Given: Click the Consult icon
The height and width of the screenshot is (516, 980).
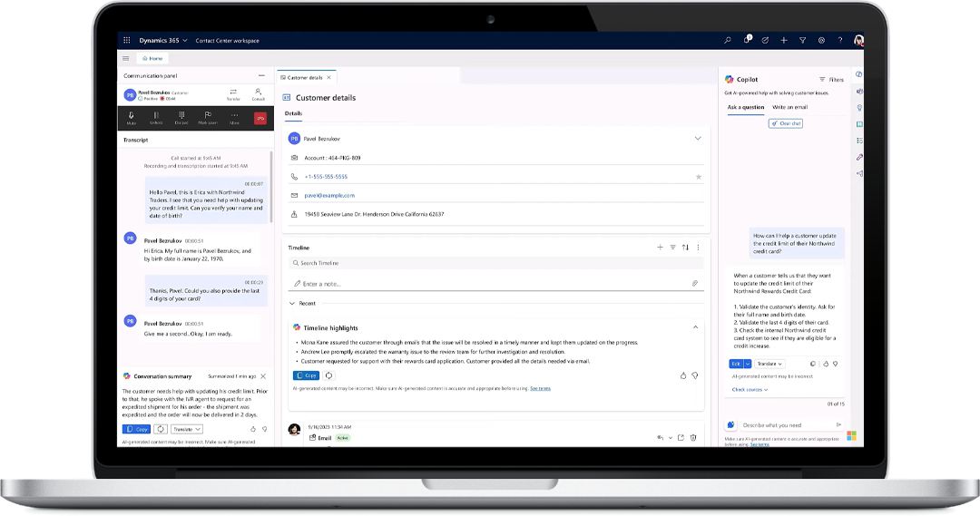Looking at the screenshot, I should point(258,94).
